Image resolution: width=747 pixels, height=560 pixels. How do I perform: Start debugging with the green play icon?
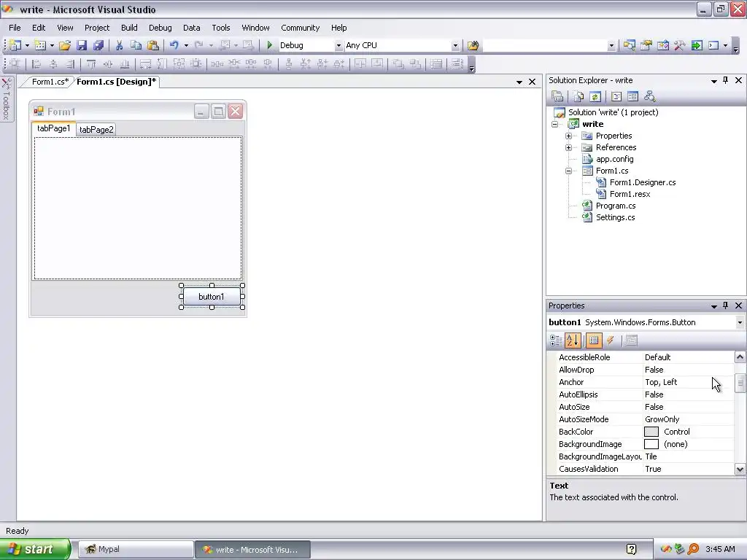point(270,45)
